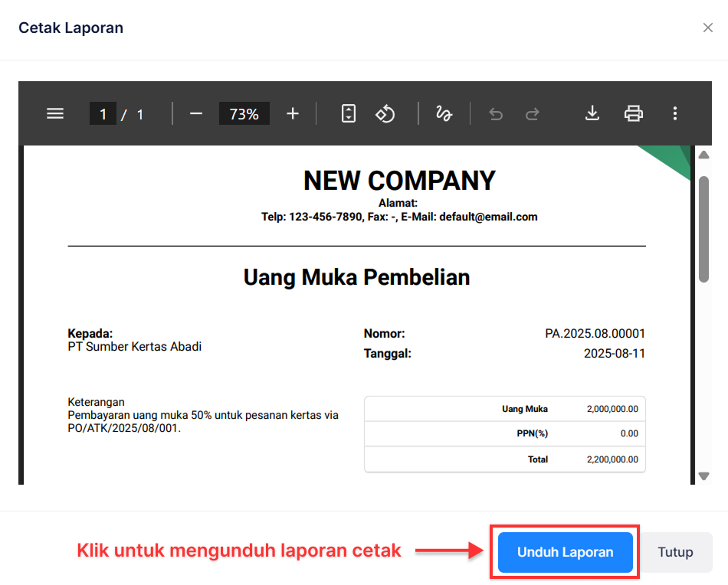Click the page number input field
728x585 pixels.
pyautogui.click(x=103, y=113)
